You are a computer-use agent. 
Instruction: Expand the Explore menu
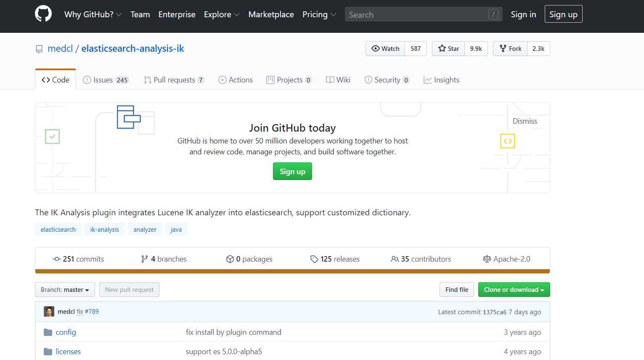click(222, 14)
